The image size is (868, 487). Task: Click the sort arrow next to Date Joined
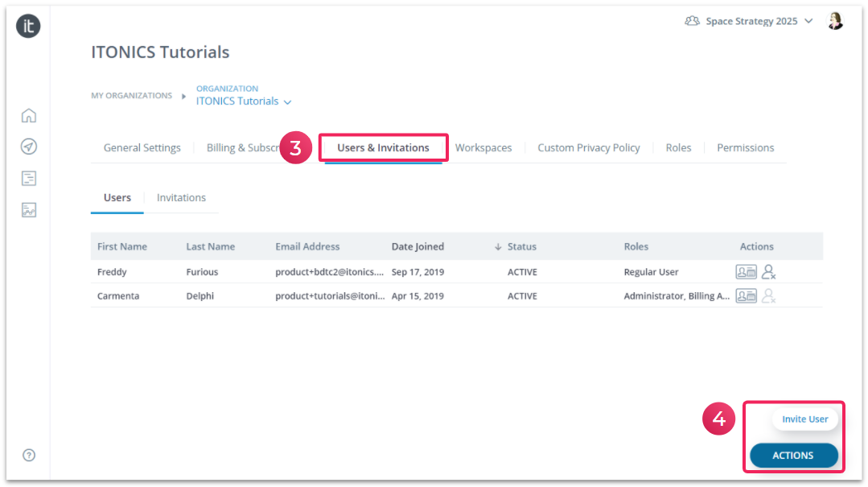(x=498, y=247)
